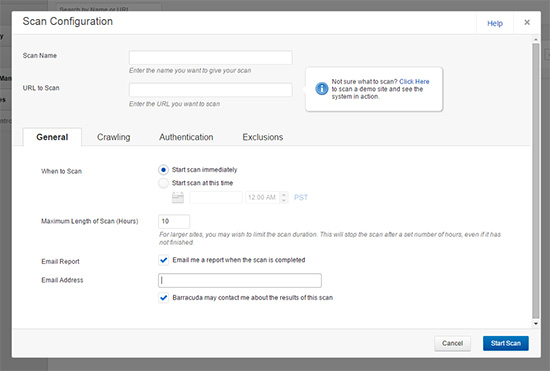Click the PST timezone link
The image size is (550, 371).
(301, 197)
